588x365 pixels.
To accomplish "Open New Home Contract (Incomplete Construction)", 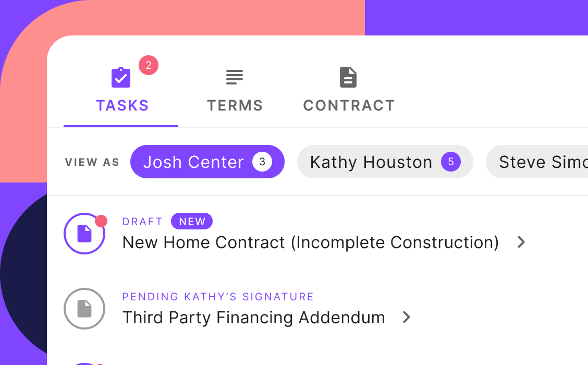I will pos(310,242).
